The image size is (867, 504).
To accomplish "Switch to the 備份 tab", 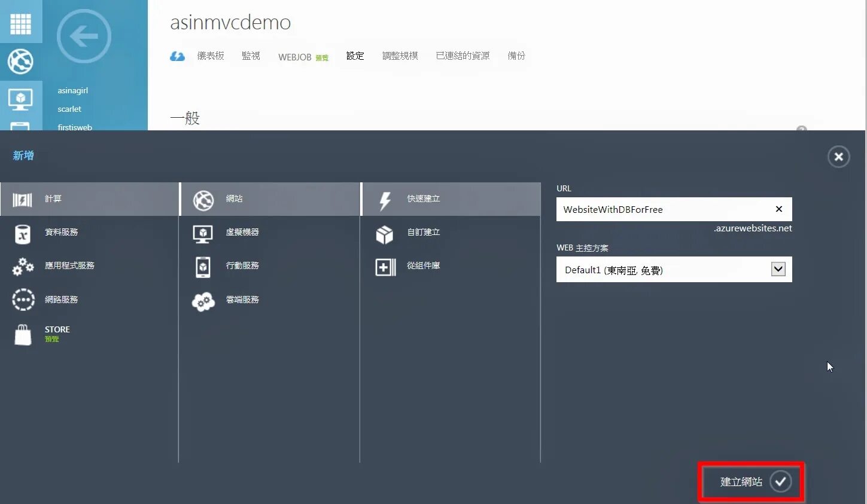I will coord(516,56).
